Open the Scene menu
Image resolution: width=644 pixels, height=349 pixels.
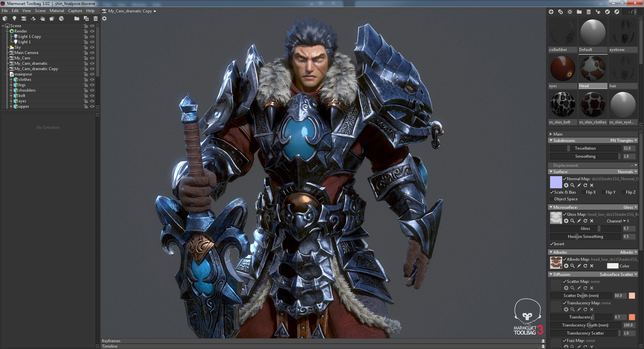[40, 11]
